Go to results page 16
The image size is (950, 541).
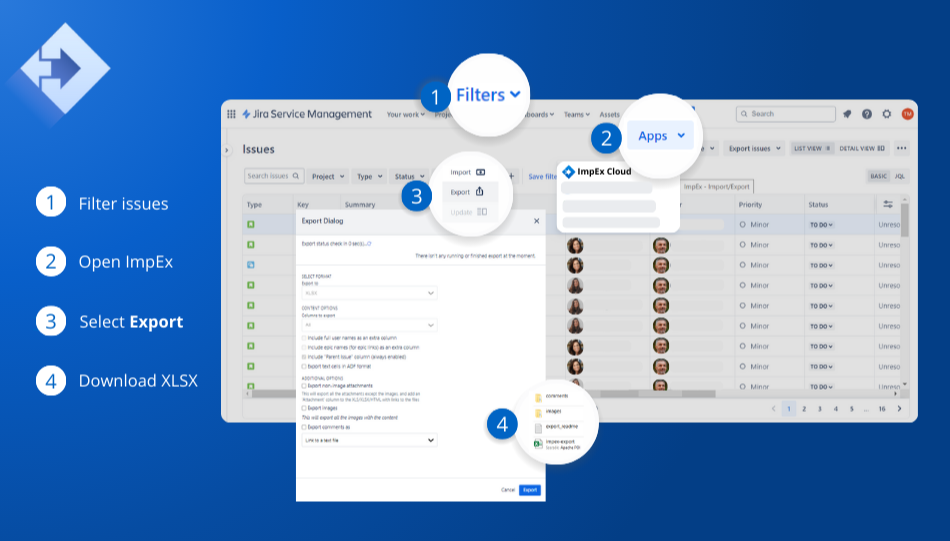[x=882, y=409]
